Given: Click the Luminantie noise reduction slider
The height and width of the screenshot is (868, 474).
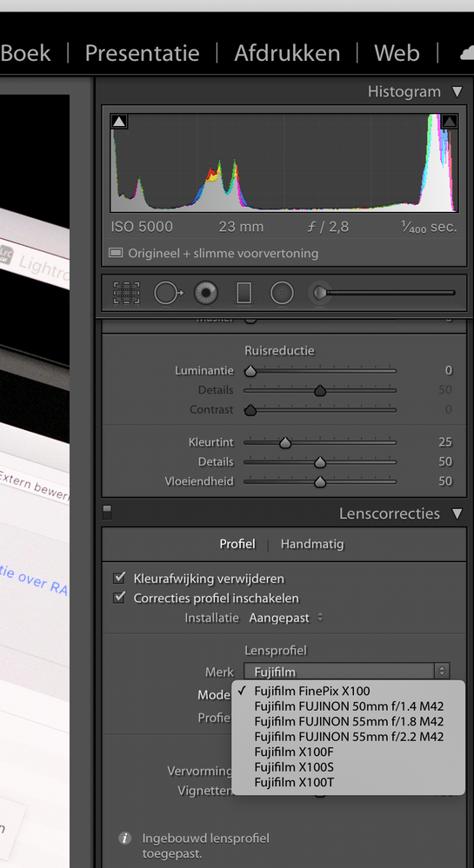Looking at the screenshot, I should click(320, 371).
